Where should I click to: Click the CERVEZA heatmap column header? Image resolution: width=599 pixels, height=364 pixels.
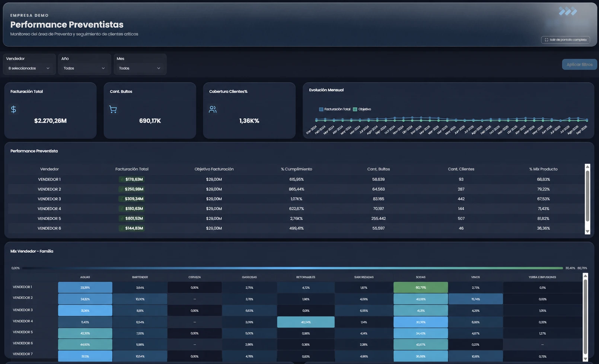tap(194, 277)
